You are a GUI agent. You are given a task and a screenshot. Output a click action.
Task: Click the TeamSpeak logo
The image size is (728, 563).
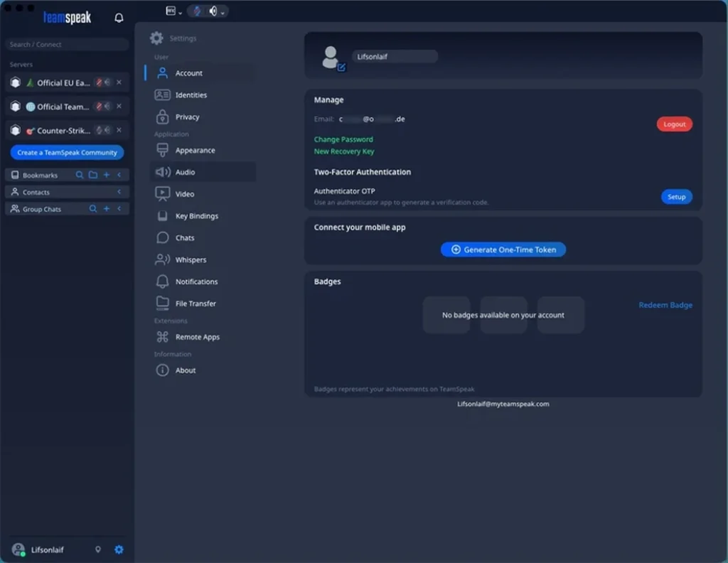68,18
